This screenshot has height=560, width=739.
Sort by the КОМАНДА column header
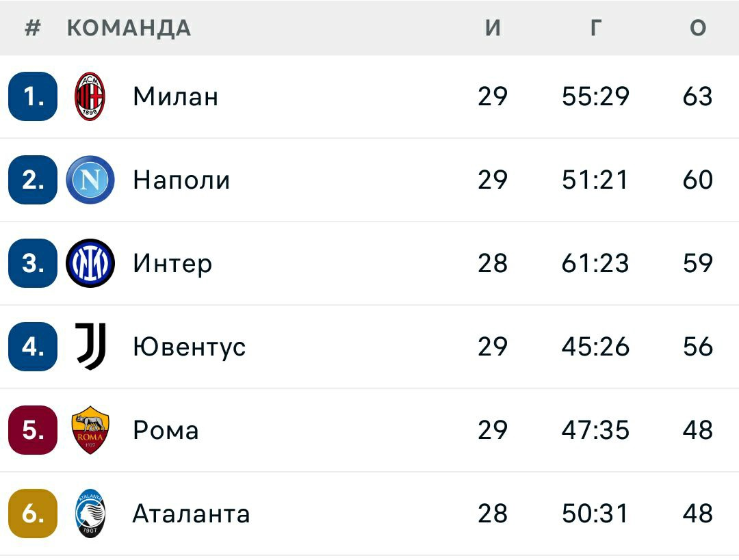tap(129, 28)
